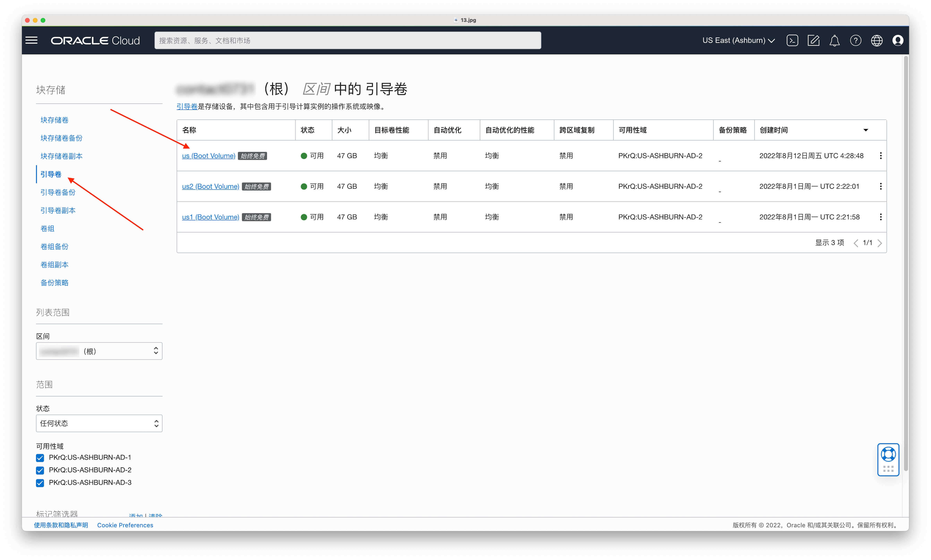Select 卷组 in the sidebar
This screenshot has height=560, width=931.
(47, 229)
